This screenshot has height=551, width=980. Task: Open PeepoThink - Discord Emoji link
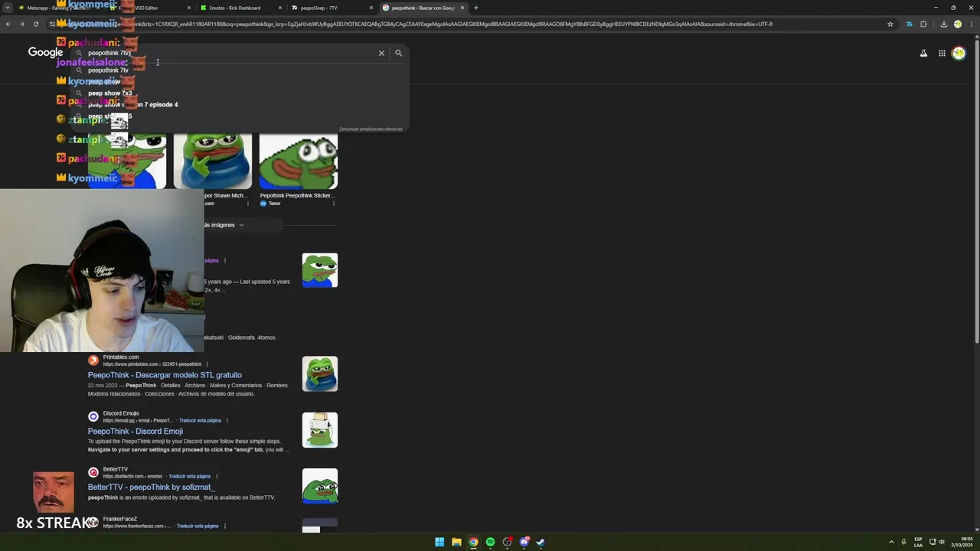135,431
